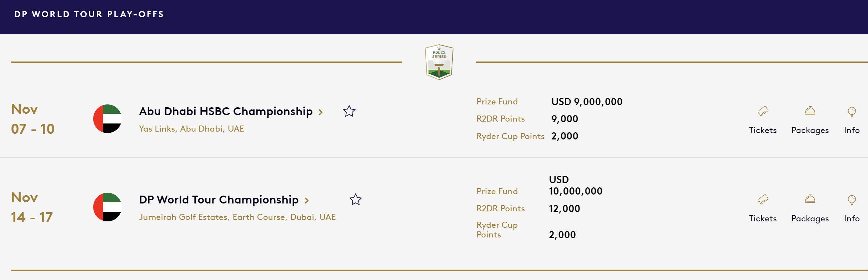Click UAE flag beside Abu Dhabi HSBC Championship

tap(107, 119)
